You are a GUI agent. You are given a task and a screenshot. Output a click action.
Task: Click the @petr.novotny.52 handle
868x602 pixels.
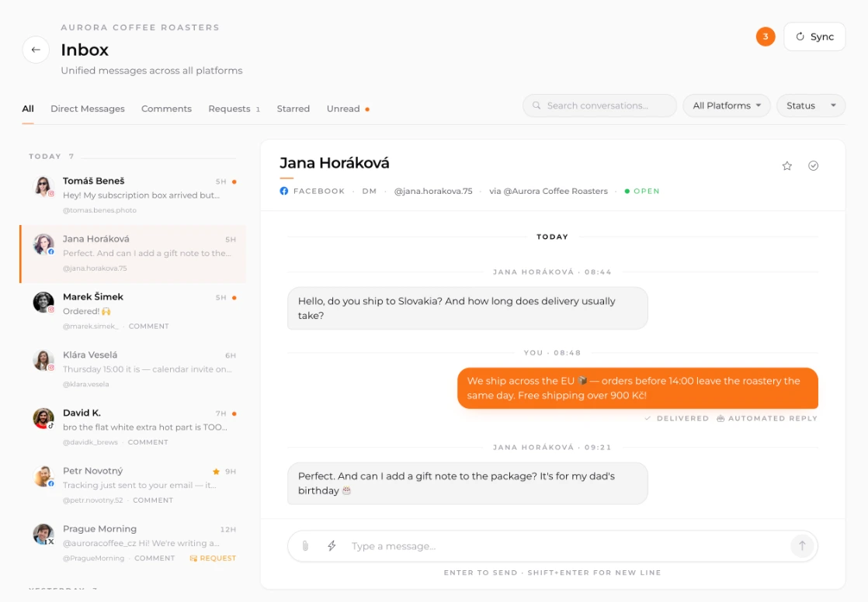(92, 500)
